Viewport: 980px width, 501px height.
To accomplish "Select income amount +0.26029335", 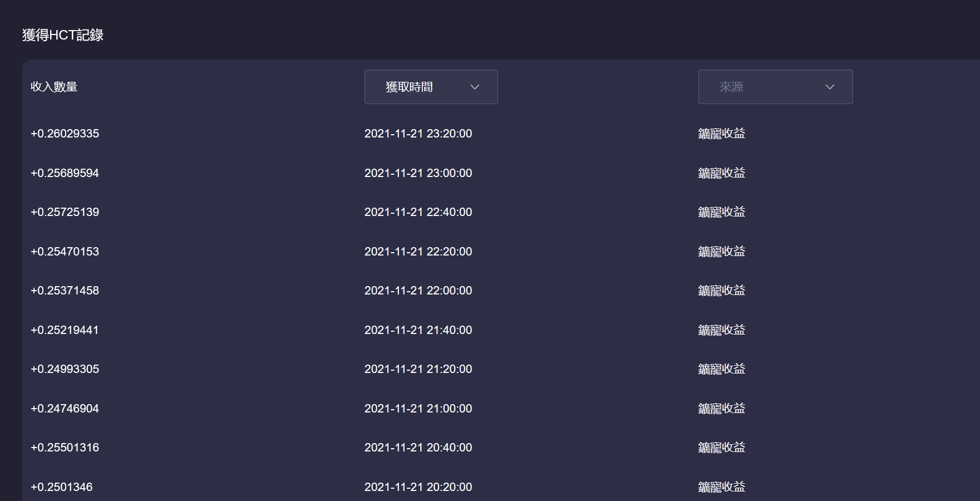I will [65, 134].
